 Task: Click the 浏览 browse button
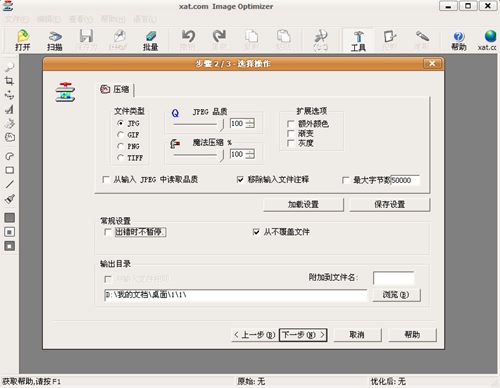[396, 295]
